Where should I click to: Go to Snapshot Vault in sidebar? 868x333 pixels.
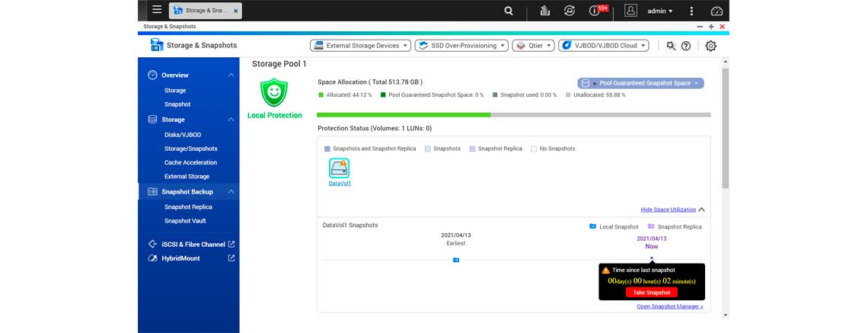point(185,221)
